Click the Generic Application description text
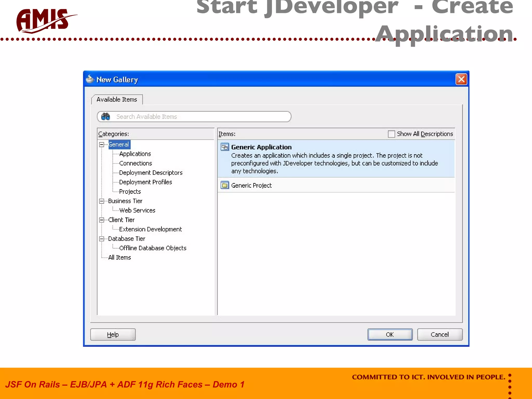This screenshot has width=532, height=399. (335, 163)
